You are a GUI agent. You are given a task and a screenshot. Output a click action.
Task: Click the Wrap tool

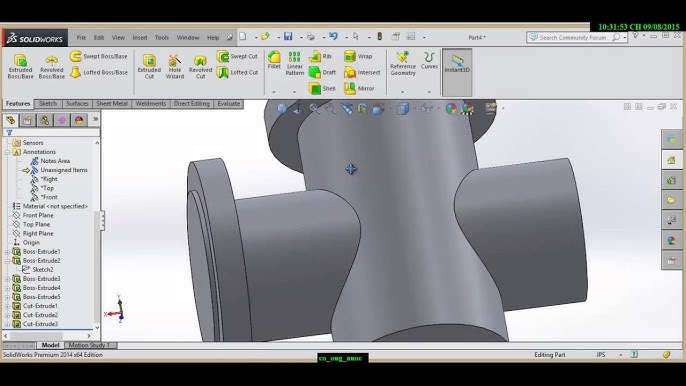pyautogui.click(x=358, y=56)
